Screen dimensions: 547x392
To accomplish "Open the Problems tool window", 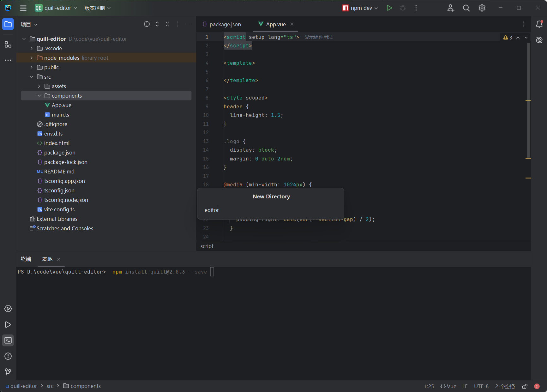I will [8, 356].
